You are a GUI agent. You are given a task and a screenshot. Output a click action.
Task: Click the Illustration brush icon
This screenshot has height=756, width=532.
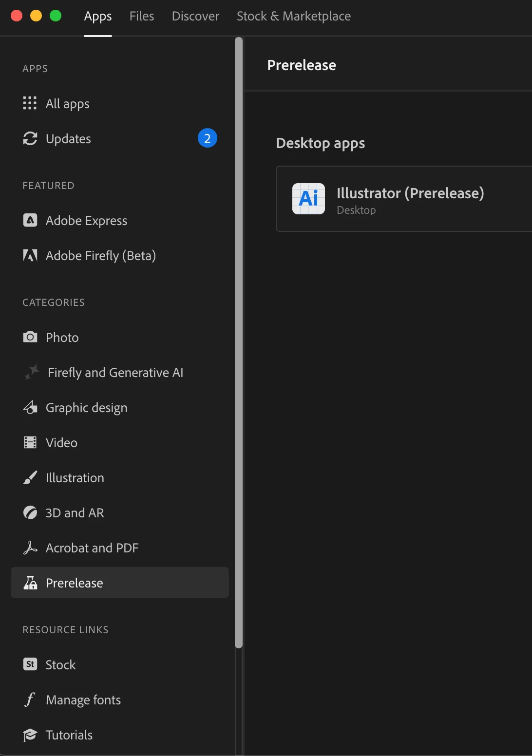(30, 477)
